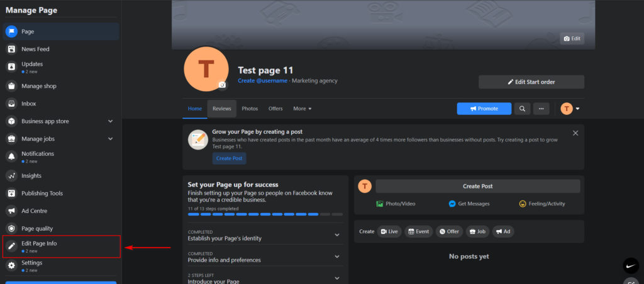Click the post-writing illustration icon

point(198,139)
